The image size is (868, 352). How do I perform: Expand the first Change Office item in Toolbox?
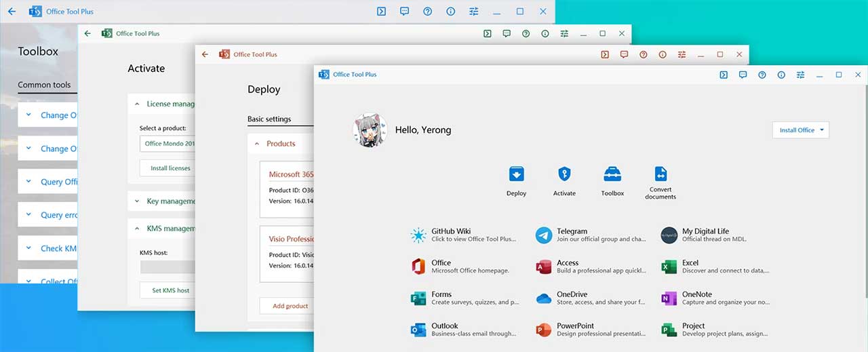(47, 115)
